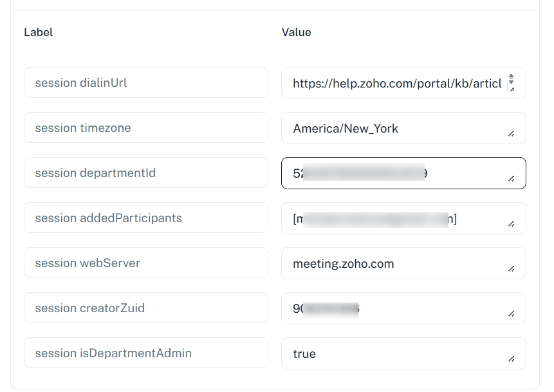Click the session dialinUrl label field
554x392 pixels.
[145, 83]
